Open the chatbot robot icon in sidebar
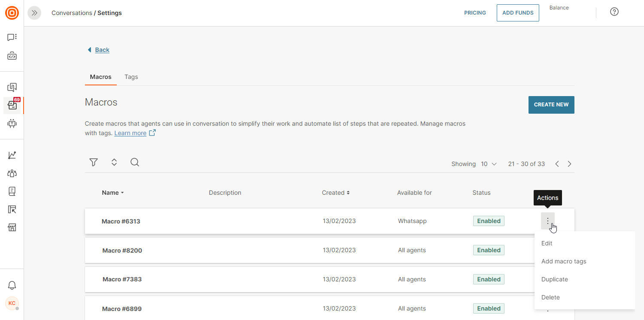 [x=12, y=124]
